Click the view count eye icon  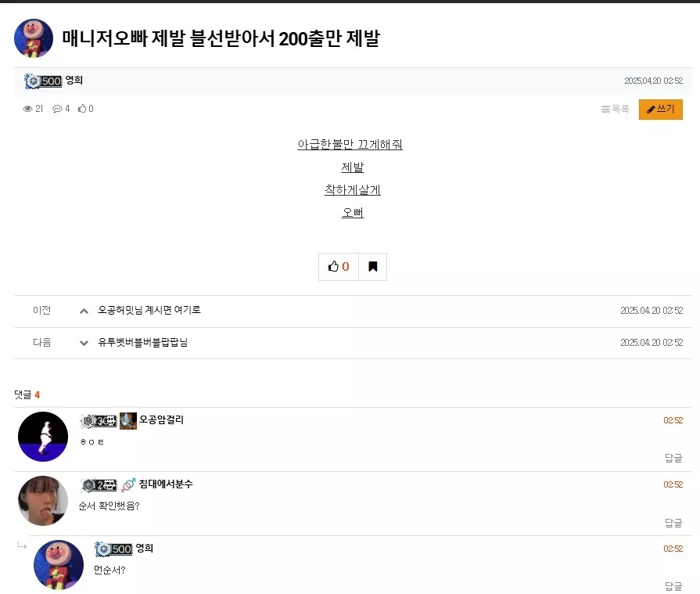[27, 109]
